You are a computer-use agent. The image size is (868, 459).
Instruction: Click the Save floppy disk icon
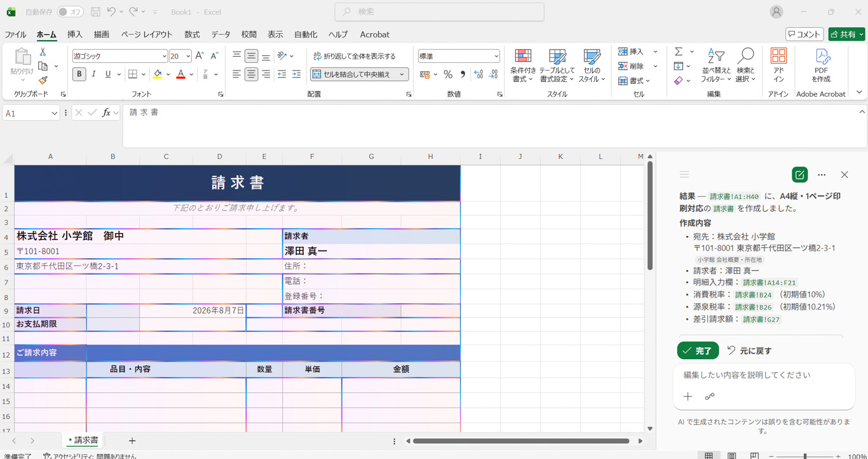click(x=95, y=12)
